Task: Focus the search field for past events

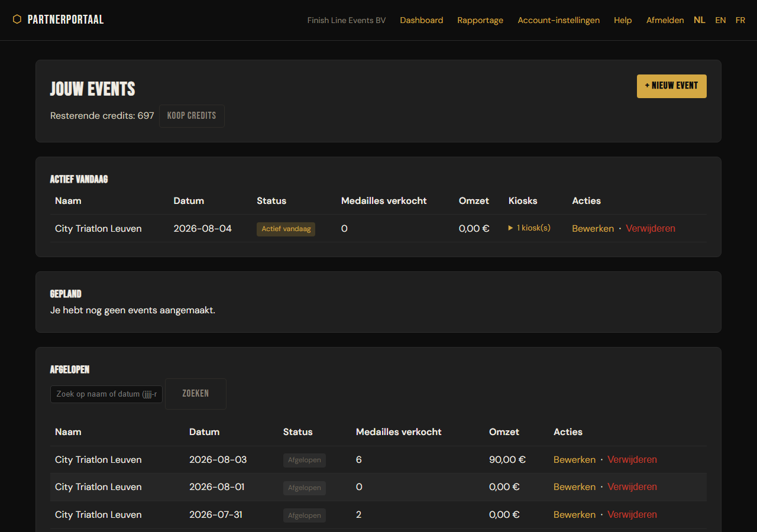Action: 106,394
